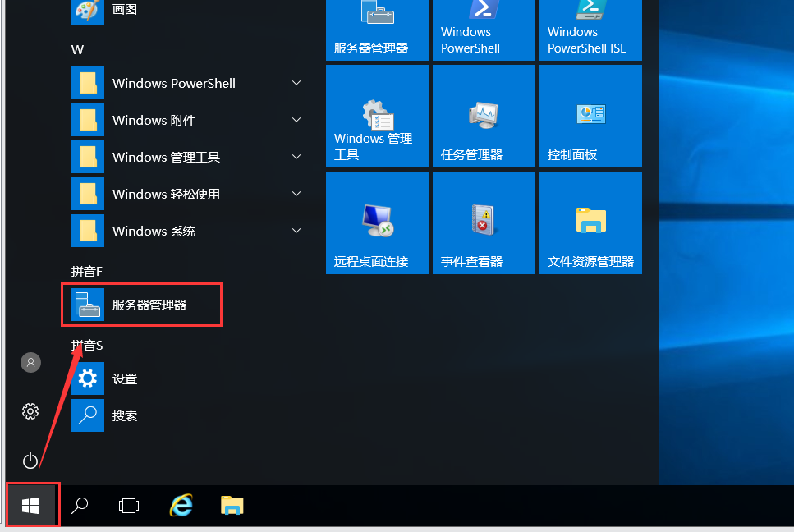
Task: Jump via the W letter header
Action: tap(77, 49)
